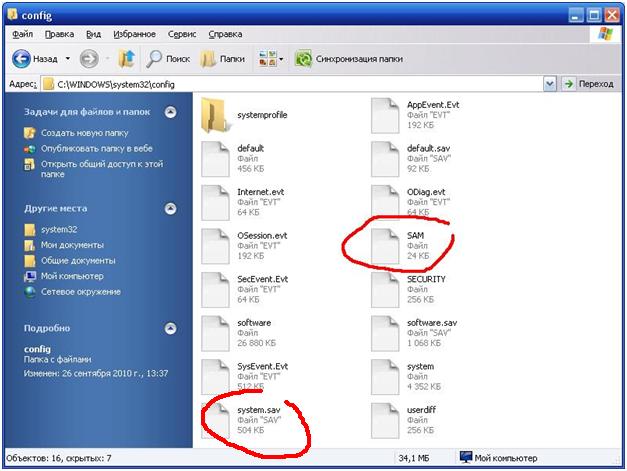Expand the address bar dropdown arrow
This screenshot has width=627, height=471.
550,84
